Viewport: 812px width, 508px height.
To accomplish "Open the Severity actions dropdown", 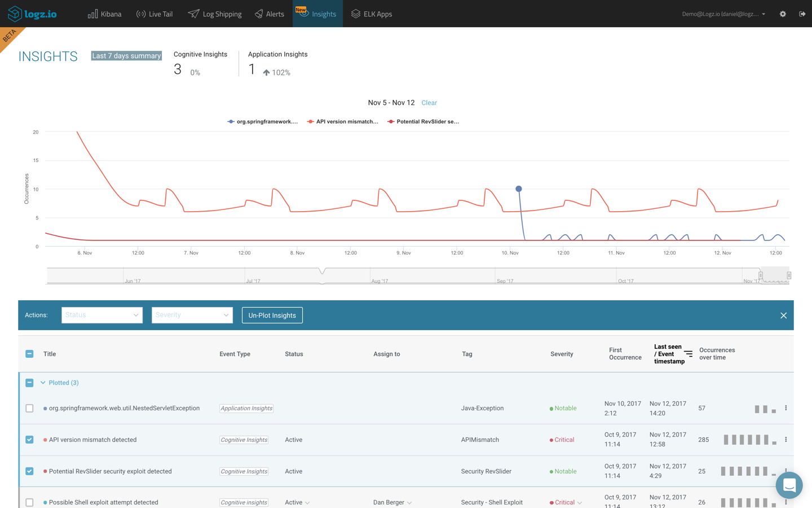I will (192, 315).
